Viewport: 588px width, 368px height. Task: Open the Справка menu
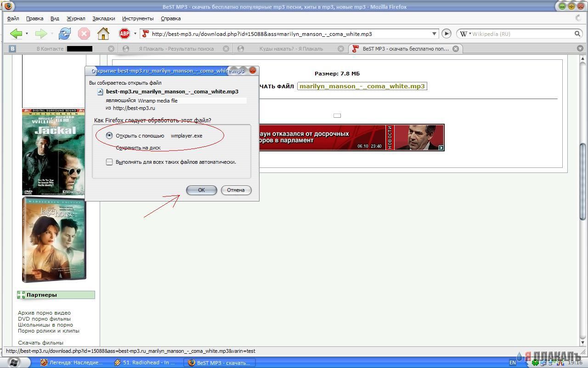point(170,18)
